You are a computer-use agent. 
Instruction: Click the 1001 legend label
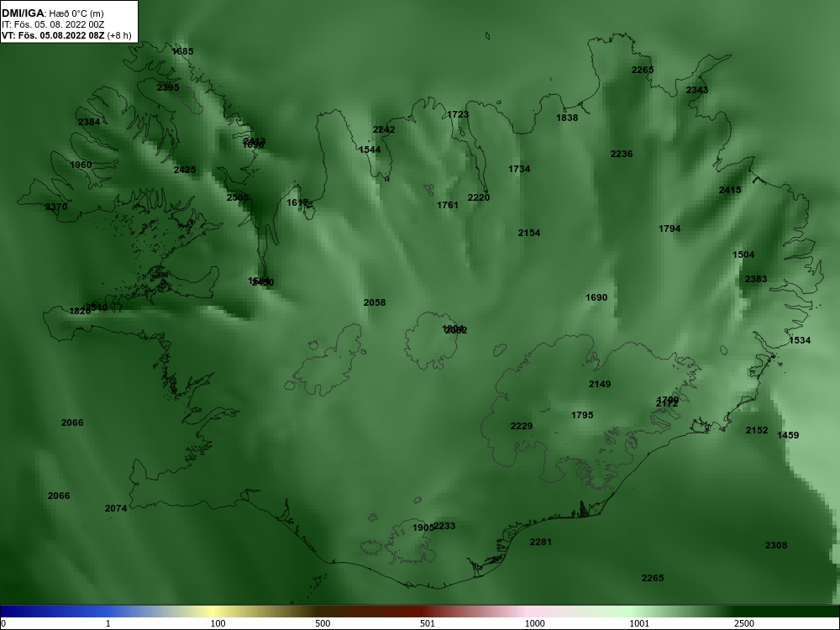tap(639, 623)
